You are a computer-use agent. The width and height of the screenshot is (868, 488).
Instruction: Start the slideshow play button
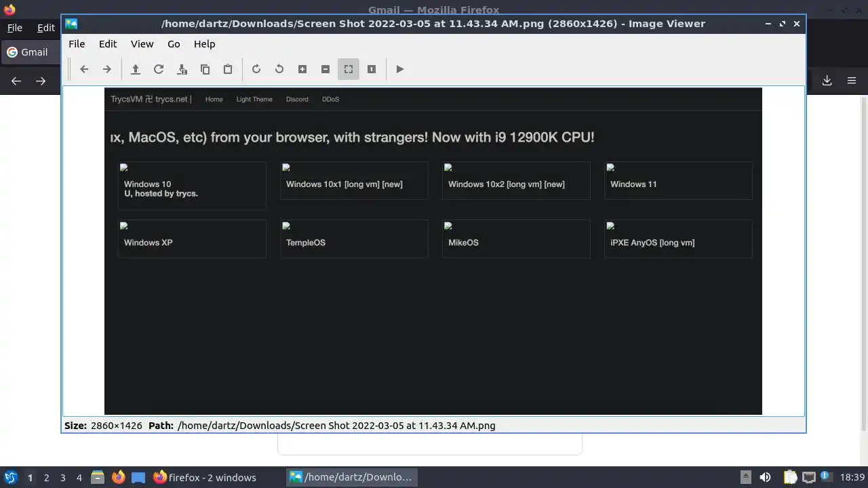400,69
